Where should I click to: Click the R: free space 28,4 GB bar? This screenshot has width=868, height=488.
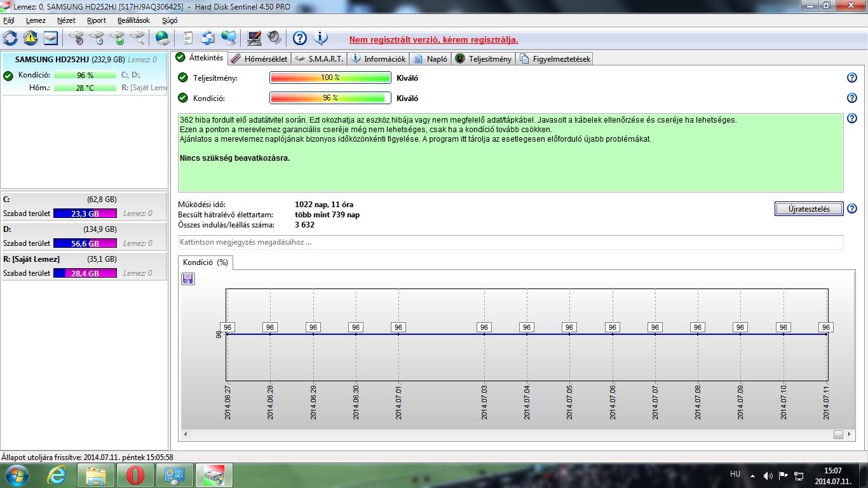[85, 273]
